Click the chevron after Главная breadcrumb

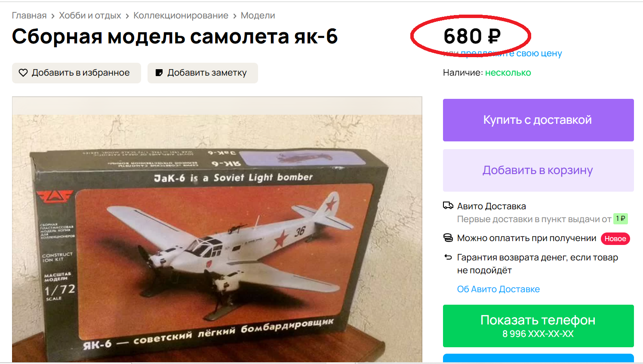click(x=53, y=16)
